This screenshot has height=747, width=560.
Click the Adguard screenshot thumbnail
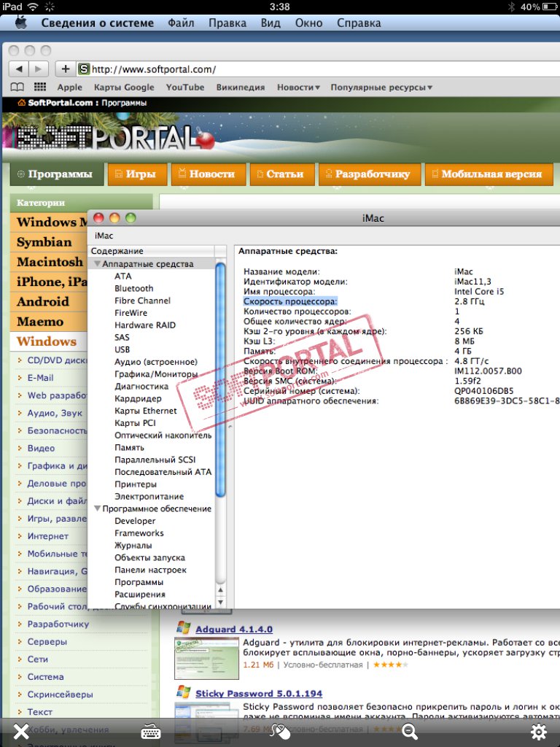(206, 658)
